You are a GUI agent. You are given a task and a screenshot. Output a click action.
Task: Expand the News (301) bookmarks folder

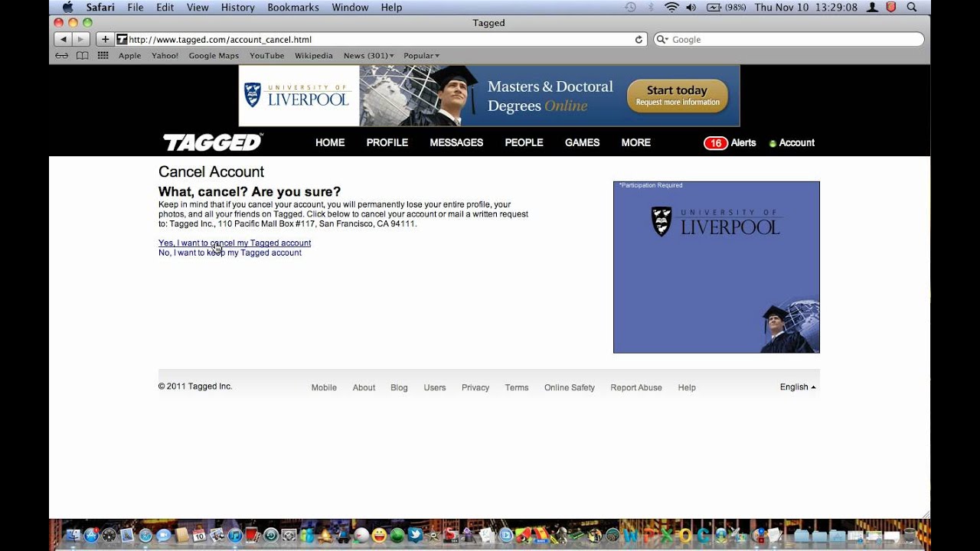369,56
